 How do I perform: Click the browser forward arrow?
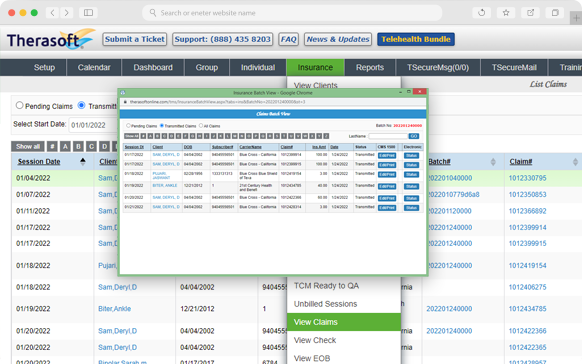coord(66,13)
